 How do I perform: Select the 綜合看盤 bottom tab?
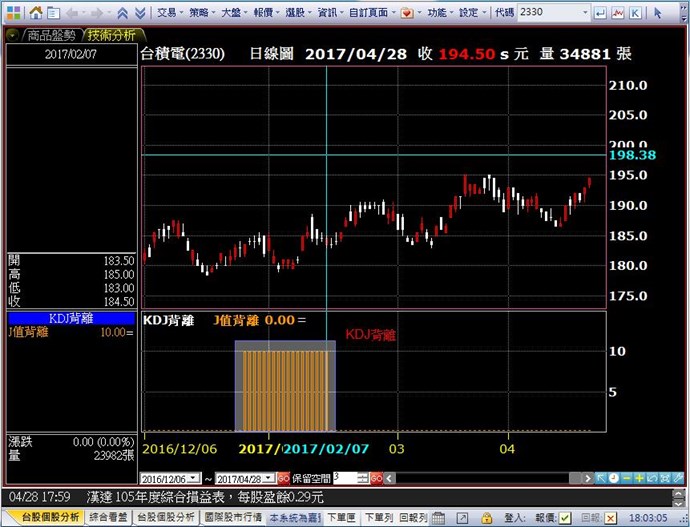click(108, 518)
